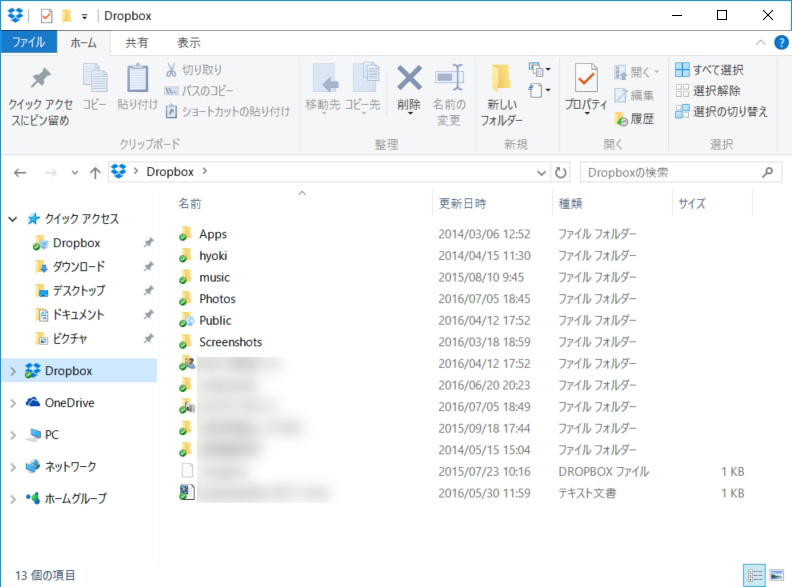Click Edit (編集) in ribbon
This screenshot has width=792, height=587.
click(634, 95)
